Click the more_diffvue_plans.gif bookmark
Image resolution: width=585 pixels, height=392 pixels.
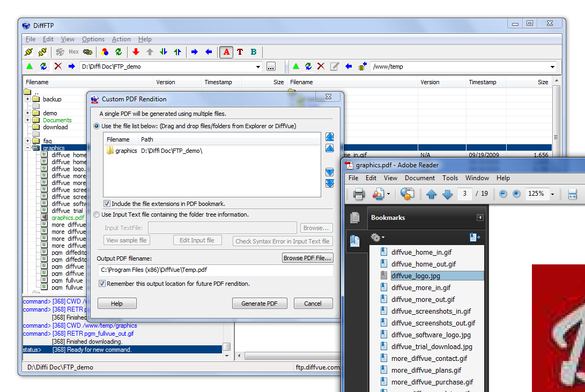(x=426, y=370)
